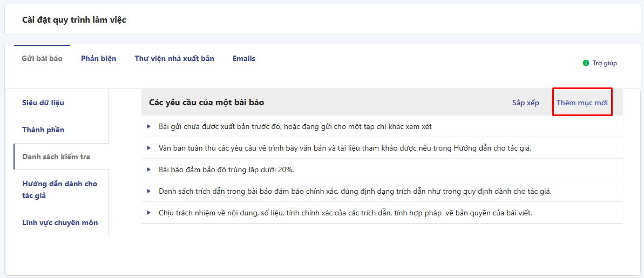Expand the arrow for 'Chịu trách nhiệm về nội dung' row
This screenshot has width=644, height=278.
point(149,213)
